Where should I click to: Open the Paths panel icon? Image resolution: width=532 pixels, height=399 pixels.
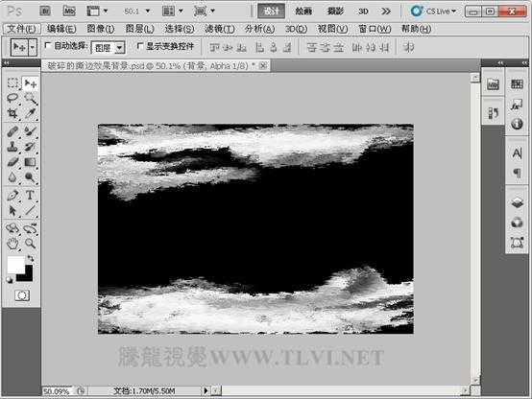click(x=517, y=243)
